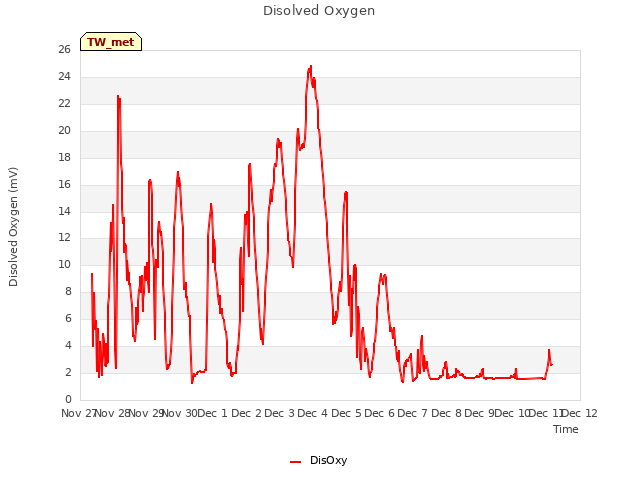The width and height of the screenshot is (640, 480).
Task: Click the y-axis value 0
Action: coord(68,399)
